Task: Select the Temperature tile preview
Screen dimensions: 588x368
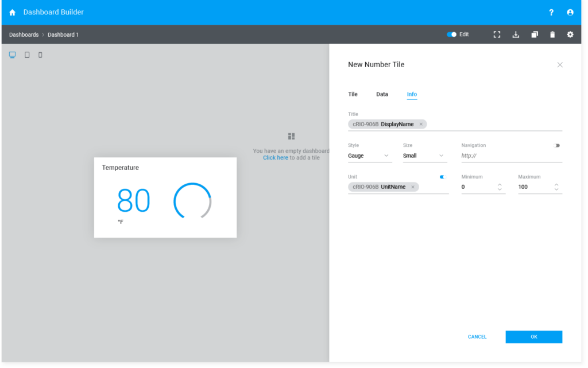Action: coord(165,197)
